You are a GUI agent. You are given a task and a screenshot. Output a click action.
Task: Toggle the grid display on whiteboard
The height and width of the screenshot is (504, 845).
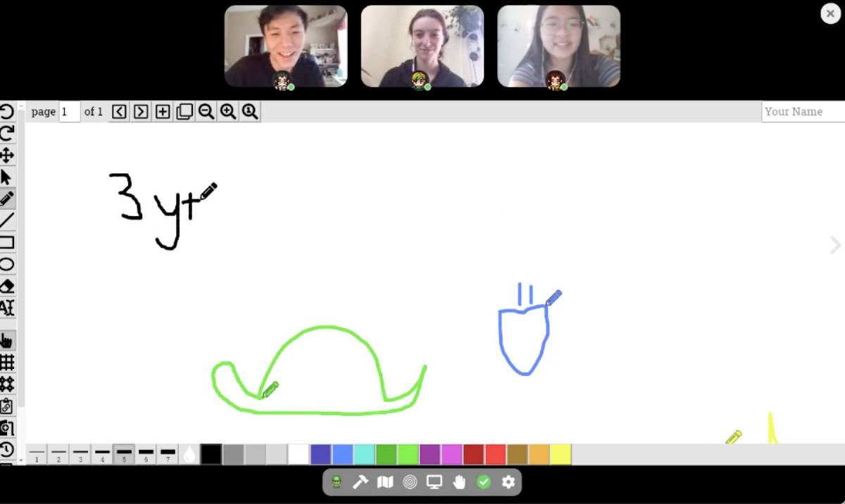(x=6, y=362)
